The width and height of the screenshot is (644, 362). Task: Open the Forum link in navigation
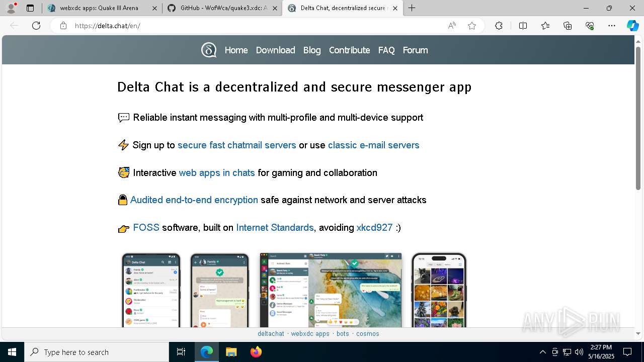(x=415, y=50)
